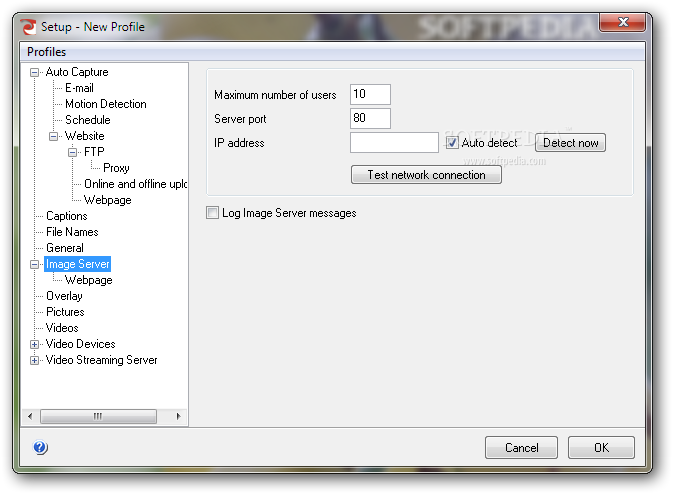Open Videos settings
Image resolution: width=673 pixels, height=494 pixels.
[62, 328]
